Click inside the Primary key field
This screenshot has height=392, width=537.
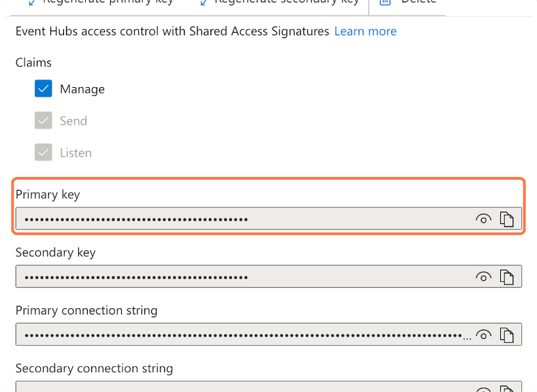pos(245,219)
